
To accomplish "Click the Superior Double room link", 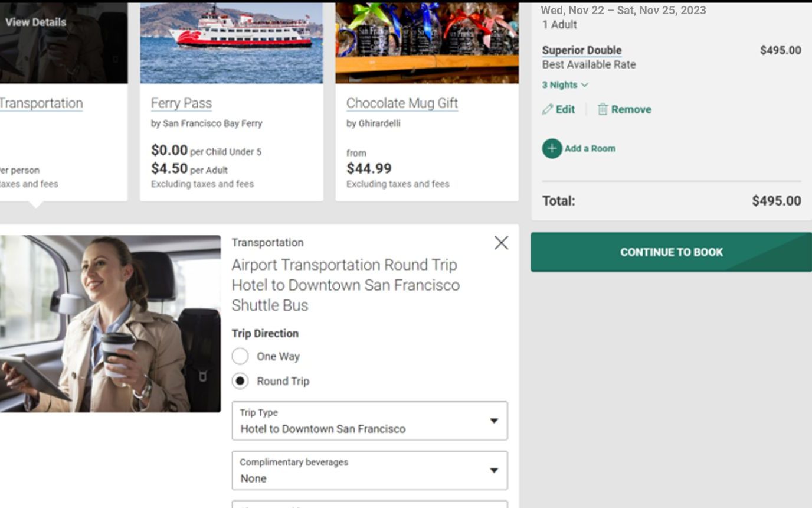I will coord(581,50).
